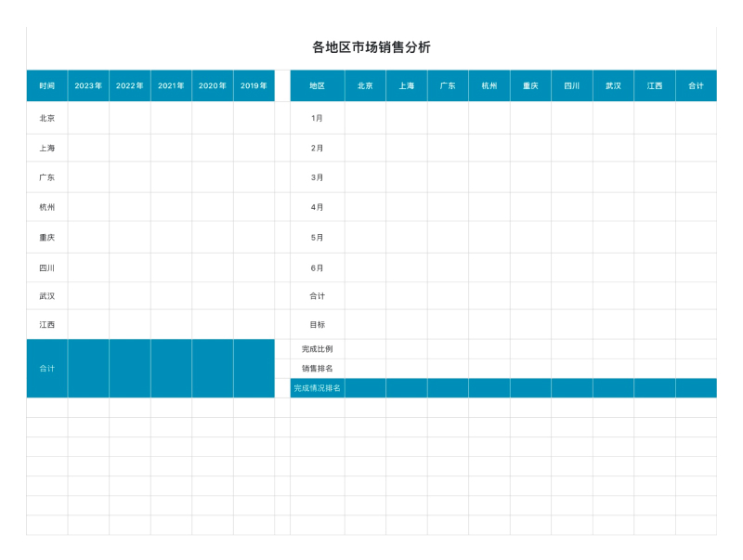Select 武汉 in the right table header

tap(613, 85)
